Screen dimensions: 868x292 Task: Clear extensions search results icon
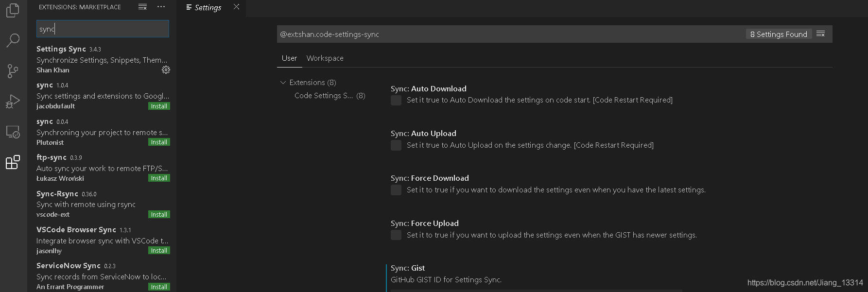pos(142,7)
